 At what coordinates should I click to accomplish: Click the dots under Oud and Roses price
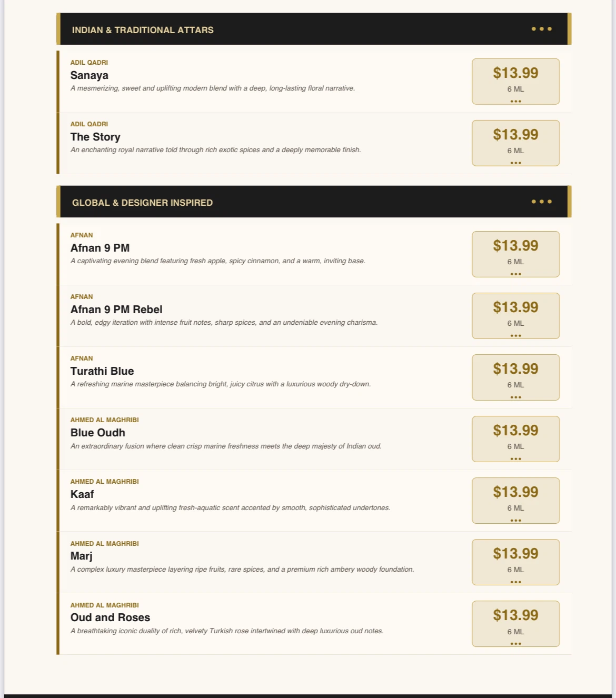coord(516,643)
